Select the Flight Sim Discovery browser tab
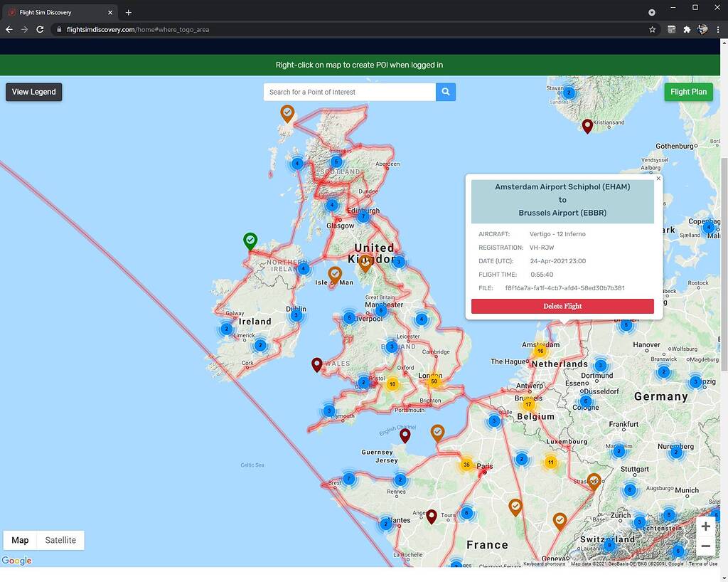The height and width of the screenshot is (582, 728). click(57, 12)
